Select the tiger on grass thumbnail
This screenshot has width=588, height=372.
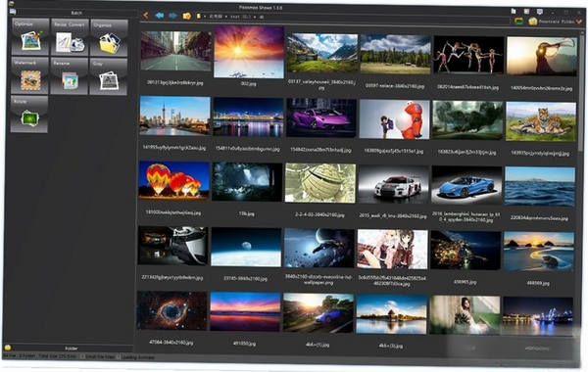click(540, 121)
